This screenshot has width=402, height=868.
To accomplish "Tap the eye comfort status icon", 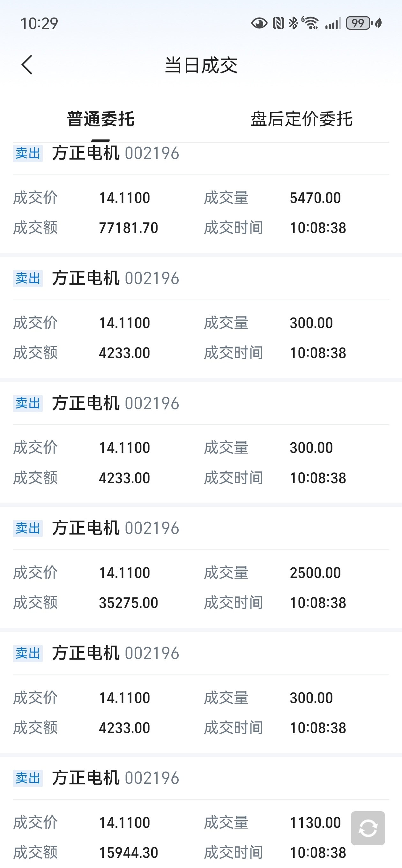I will [x=259, y=23].
